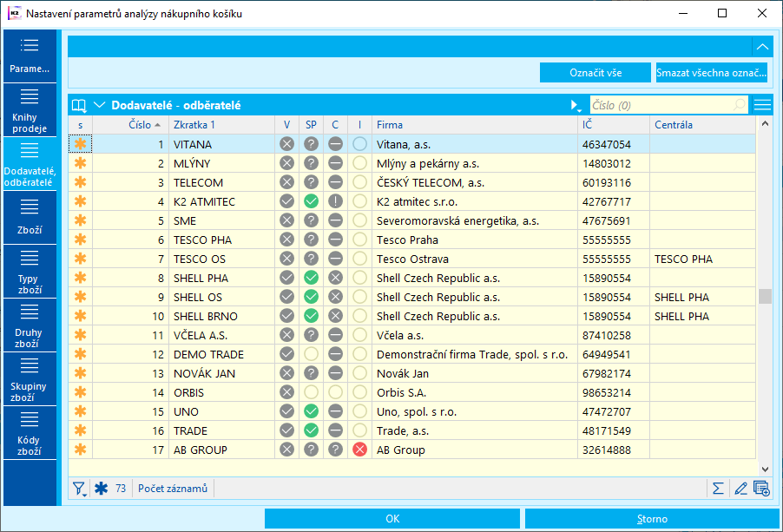This screenshot has height=532, width=783.
Task: Click the V cross icon in VITANA row
Action: 286,144
